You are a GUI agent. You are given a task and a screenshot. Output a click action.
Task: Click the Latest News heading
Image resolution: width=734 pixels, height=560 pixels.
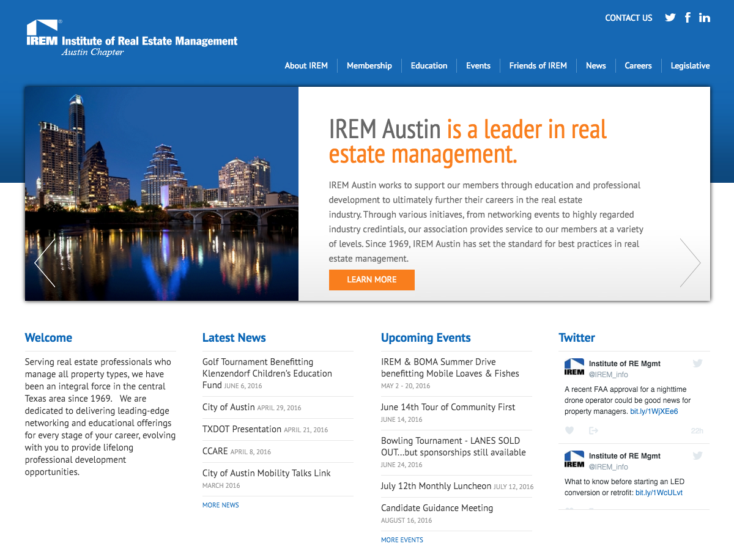pos(234,337)
